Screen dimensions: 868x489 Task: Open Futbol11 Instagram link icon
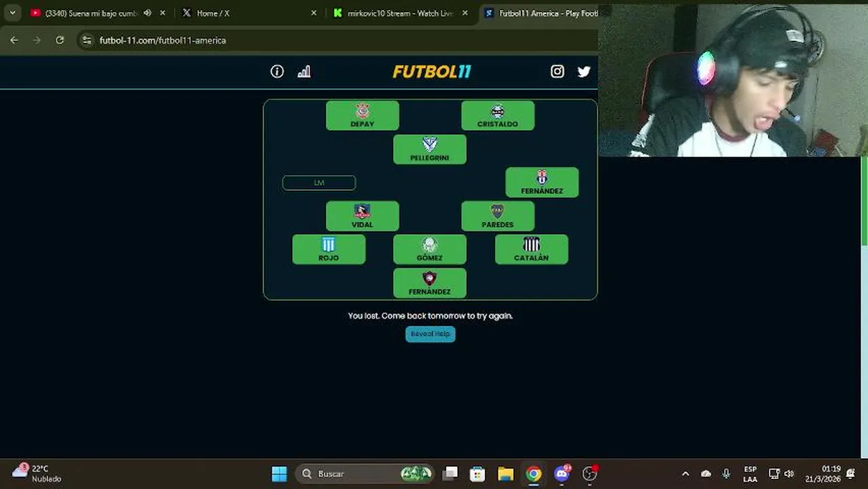tap(557, 71)
